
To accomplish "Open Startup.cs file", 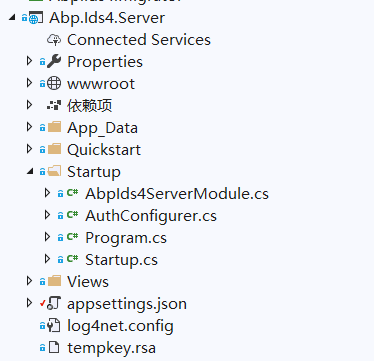I will pyautogui.click(x=121, y=260).
